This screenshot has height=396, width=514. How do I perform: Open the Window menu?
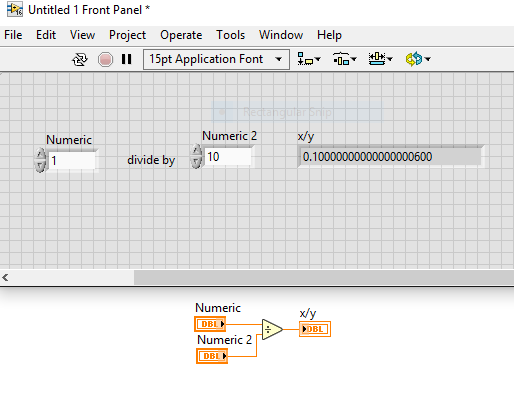pos(281,35)
